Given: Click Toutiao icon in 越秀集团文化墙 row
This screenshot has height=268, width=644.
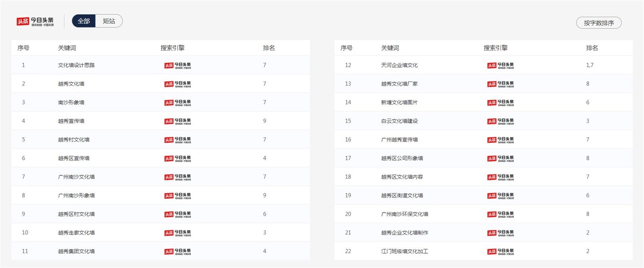Looking at the screenshot, I should coord(178,251).
